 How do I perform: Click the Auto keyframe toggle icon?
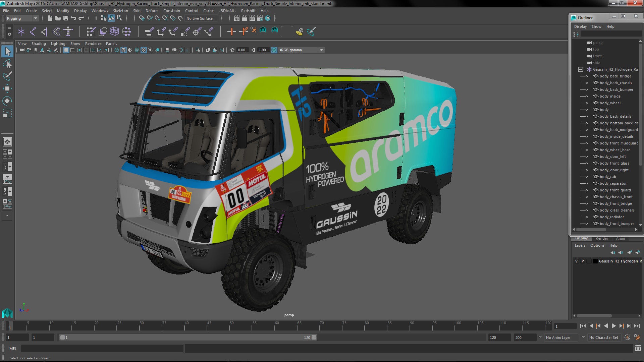pyautogui.click(x=627, y=338)
